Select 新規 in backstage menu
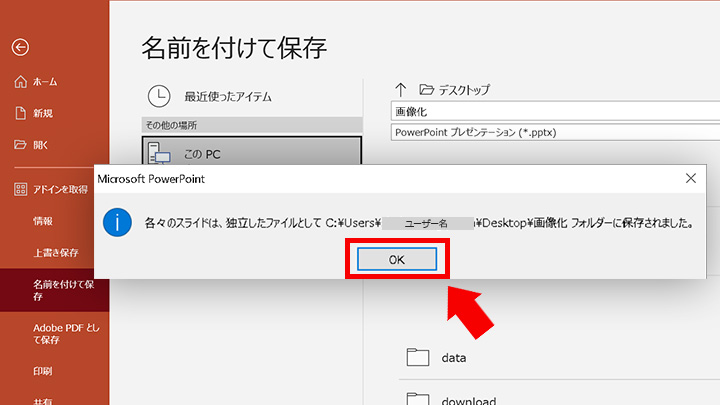 (x=43, y=113)
